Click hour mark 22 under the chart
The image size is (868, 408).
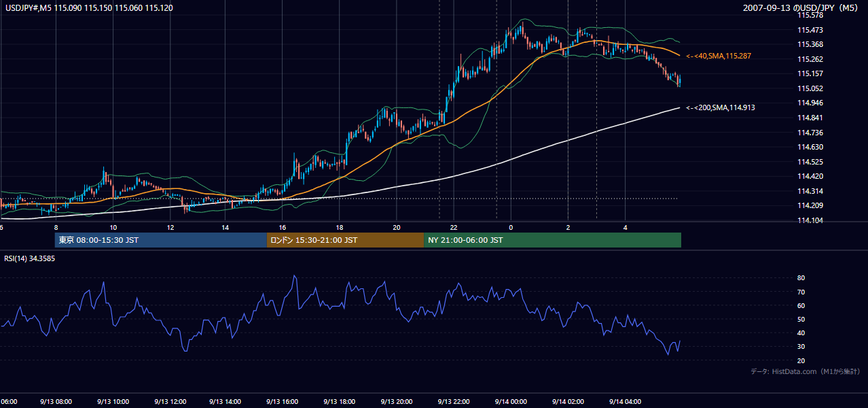click(454, 227)
